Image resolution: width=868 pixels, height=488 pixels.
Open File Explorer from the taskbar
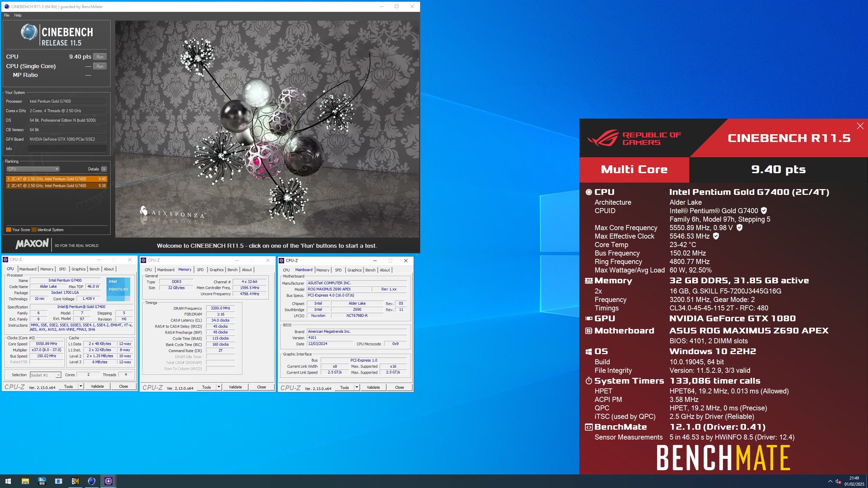[25, 481]
